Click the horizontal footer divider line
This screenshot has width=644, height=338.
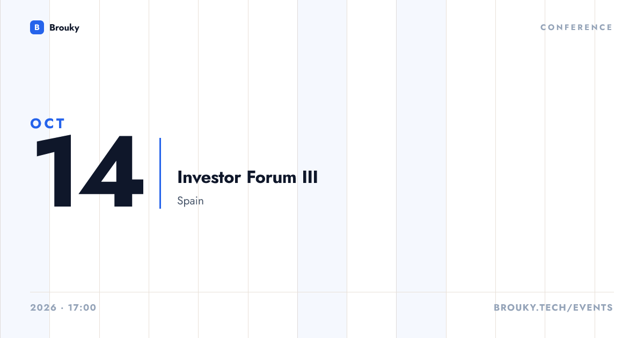tap(322, 292)
